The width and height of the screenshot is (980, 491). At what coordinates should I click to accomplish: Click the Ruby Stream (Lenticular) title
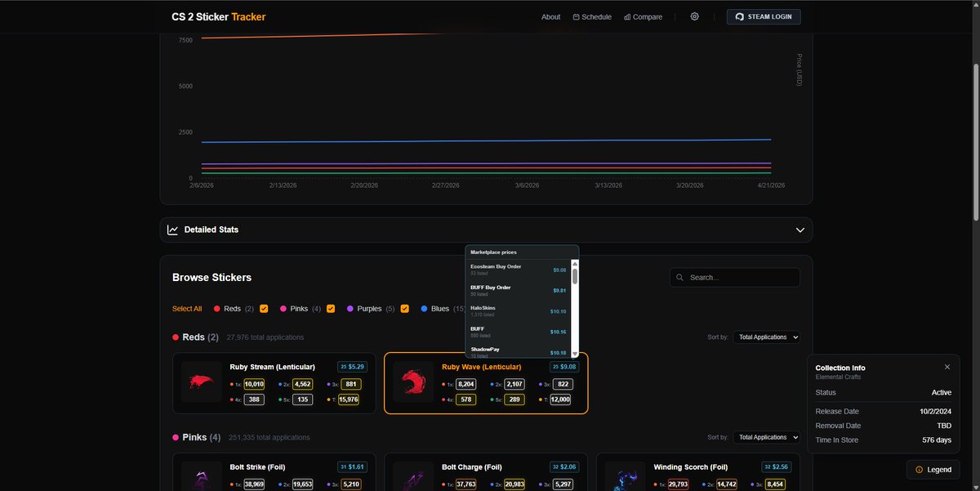coord(270,367)
